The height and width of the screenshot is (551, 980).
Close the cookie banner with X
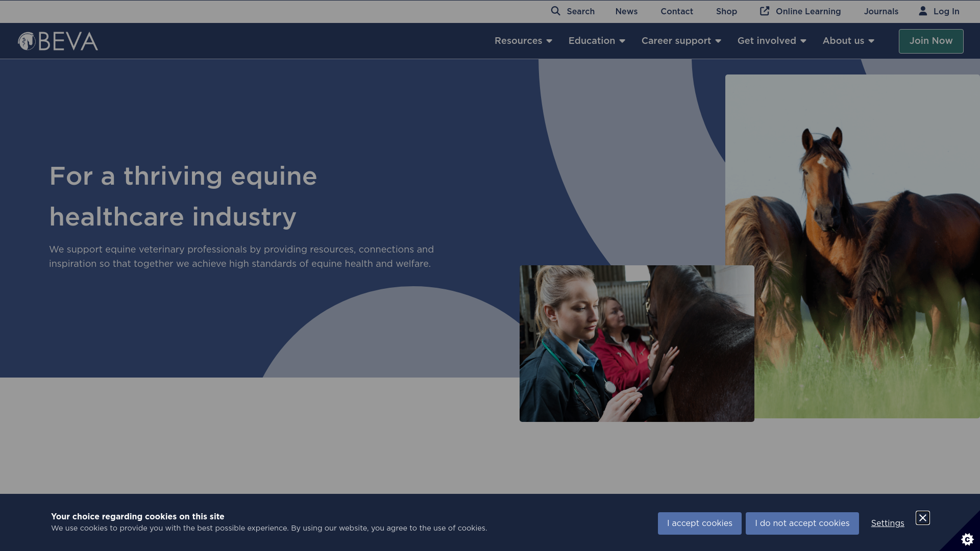click(x=923, y=518)
